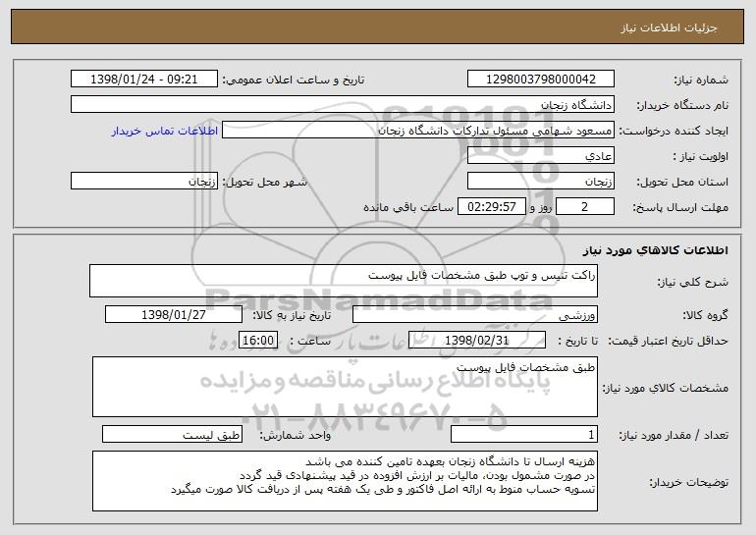The width and height of the screenshot is (756, 535).
Task: Select the remaining days field showing 2
Action: point(585,207)
